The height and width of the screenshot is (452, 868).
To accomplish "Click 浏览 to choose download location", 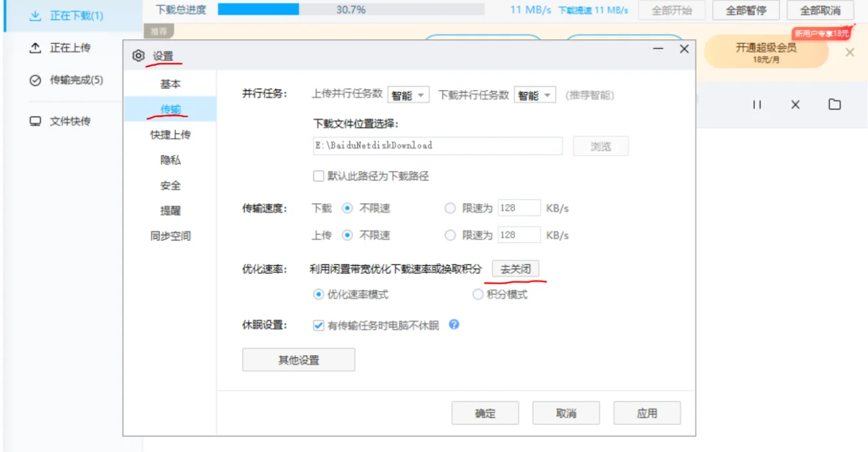I will [600, 146].
